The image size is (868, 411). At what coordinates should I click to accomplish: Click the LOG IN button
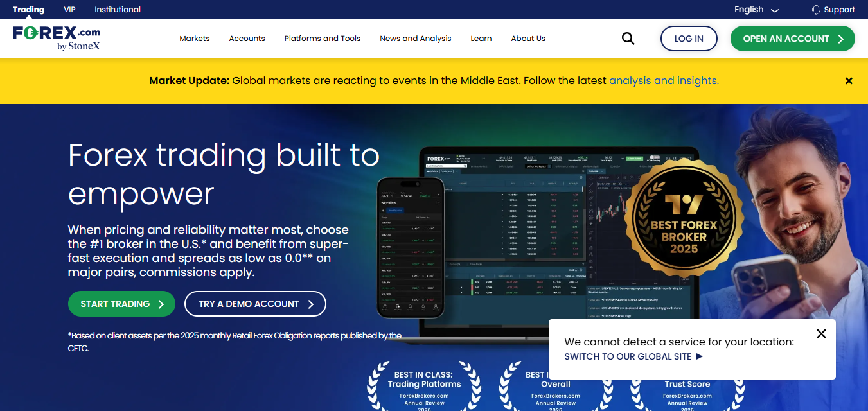(689, 39)
